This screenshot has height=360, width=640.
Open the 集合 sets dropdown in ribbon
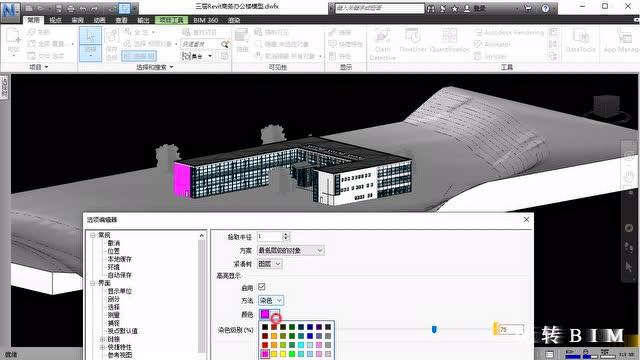click(198, 56)
